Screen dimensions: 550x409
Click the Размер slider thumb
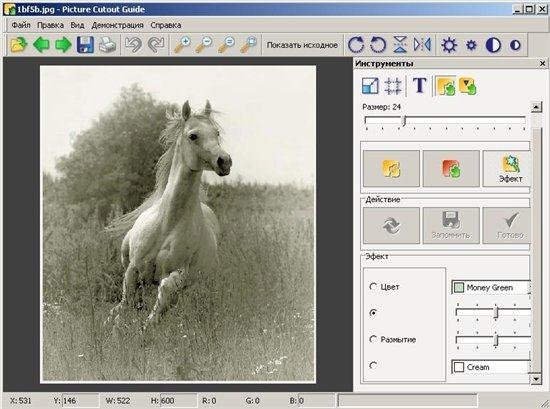pos(404,121)
